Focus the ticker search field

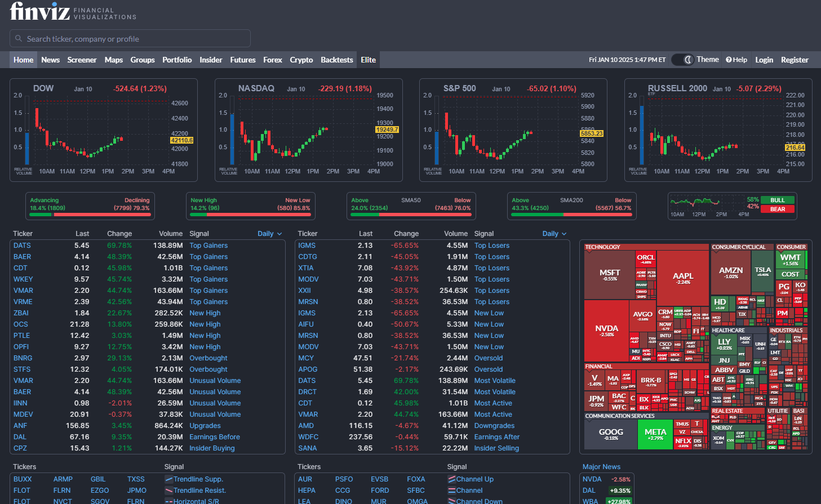130,38
